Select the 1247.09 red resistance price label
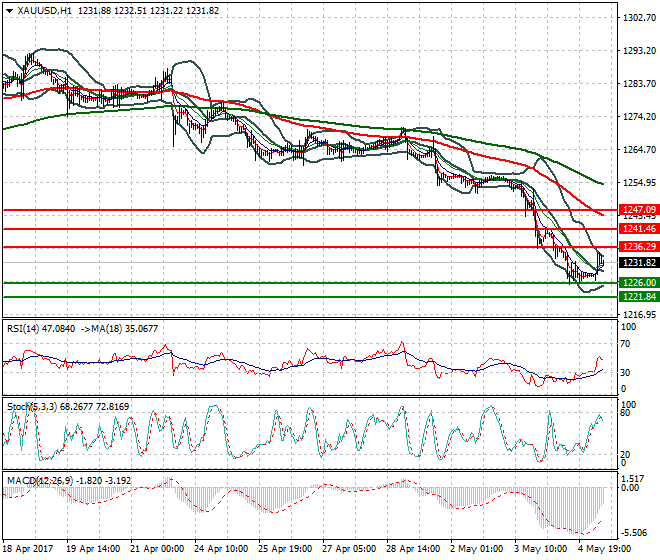Viewport: 660px width, 560px height. 639,210
